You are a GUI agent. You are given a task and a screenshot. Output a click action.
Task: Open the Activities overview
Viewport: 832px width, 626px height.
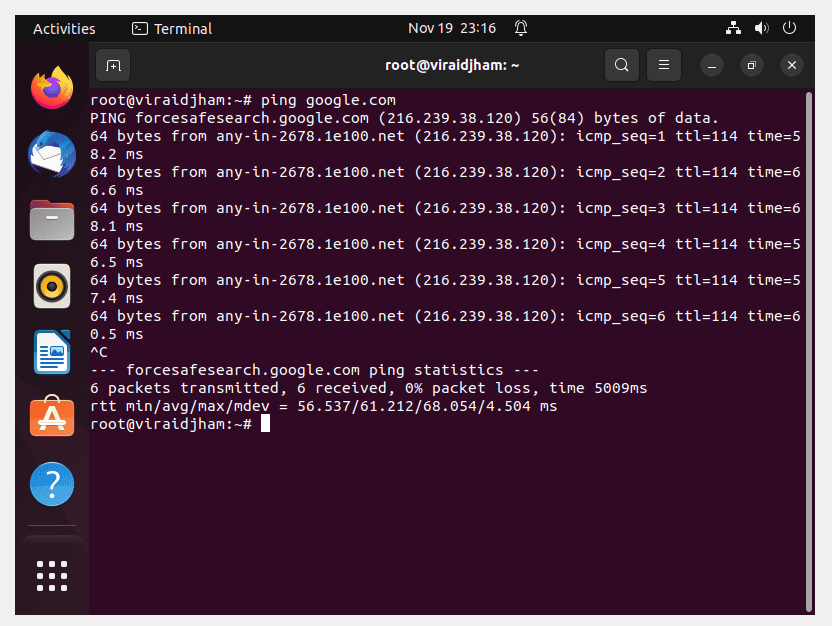click(64, 29)
